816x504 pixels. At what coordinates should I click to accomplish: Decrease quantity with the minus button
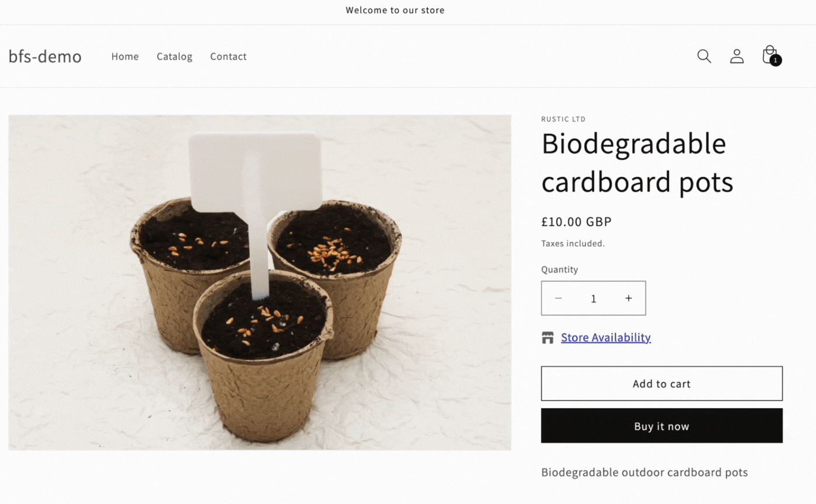(559, 298)
